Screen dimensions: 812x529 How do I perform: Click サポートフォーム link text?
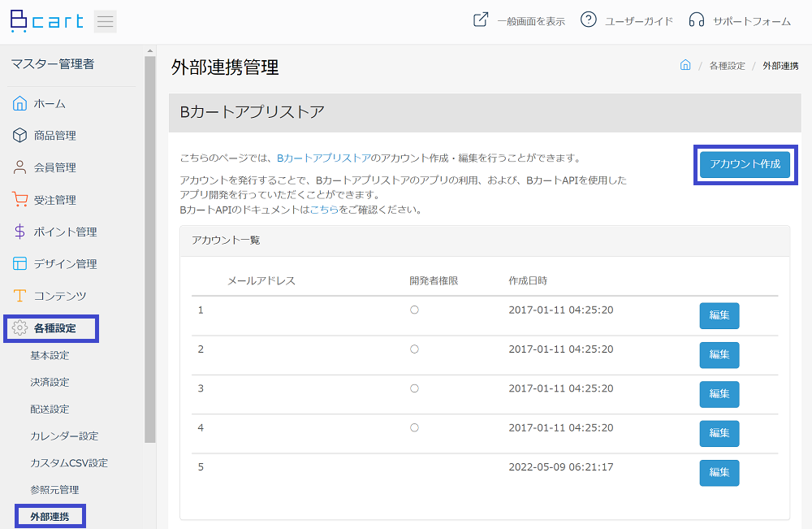[752, 21]
